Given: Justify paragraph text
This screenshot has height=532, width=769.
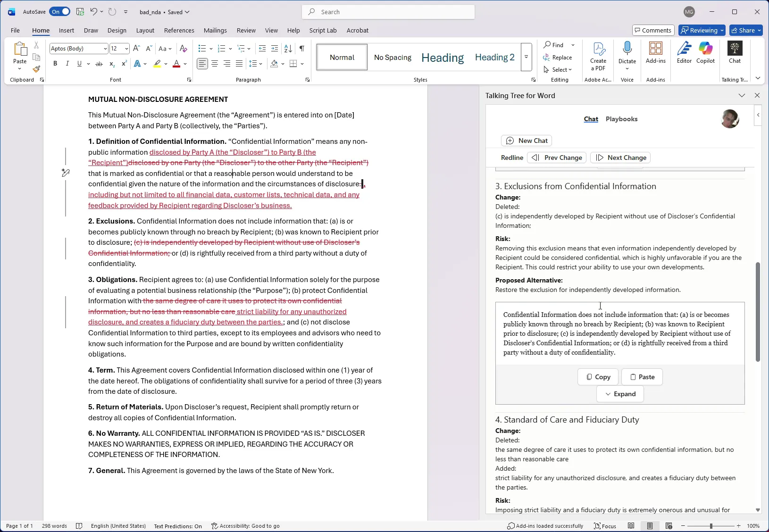Looking at the screenshot, I should pyautogui.click(x=239, y=64).
